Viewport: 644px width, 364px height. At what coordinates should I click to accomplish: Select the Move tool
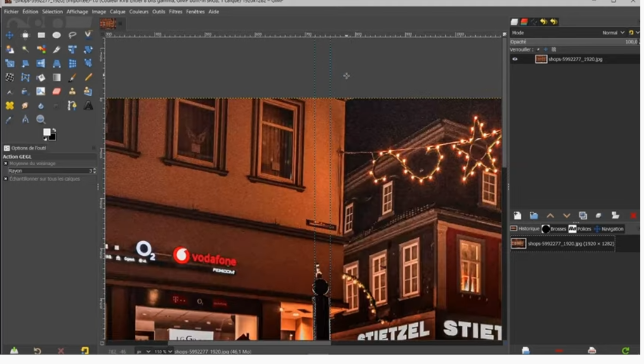[9, 35]
